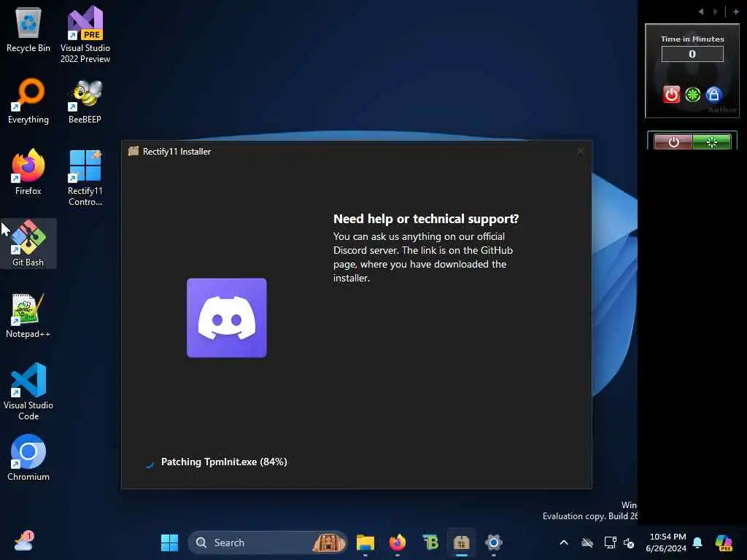The image size is (747, 560).
Task: Open Firefox from the desktop
Action: [x=28, y=172]
